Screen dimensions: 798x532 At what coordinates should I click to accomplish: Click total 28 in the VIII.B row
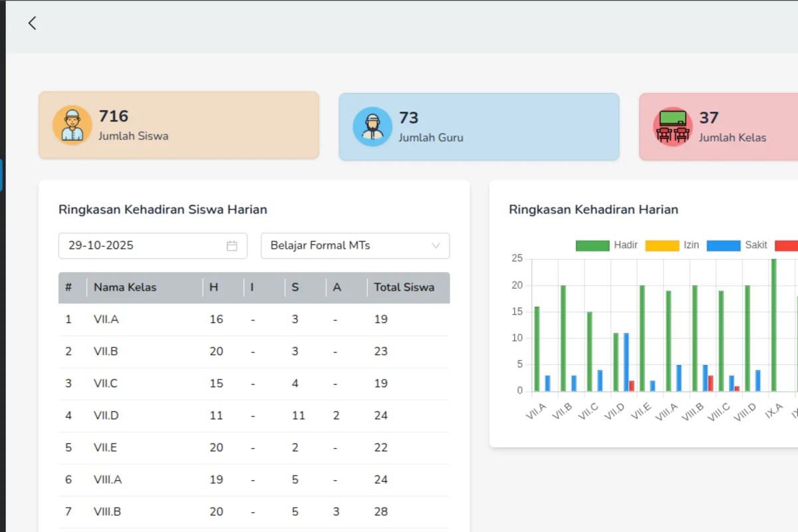(x=380, y=511)
